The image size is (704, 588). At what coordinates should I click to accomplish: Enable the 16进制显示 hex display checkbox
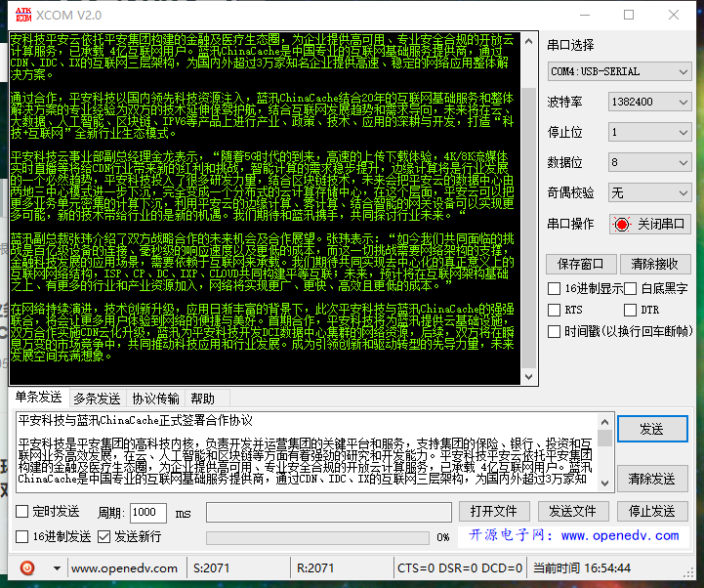(x=554, y=289)
